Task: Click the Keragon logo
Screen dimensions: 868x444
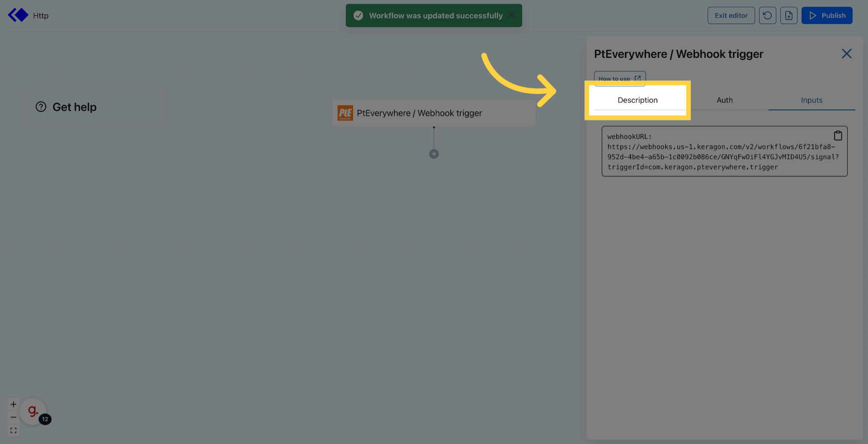Action: point(18,14)
